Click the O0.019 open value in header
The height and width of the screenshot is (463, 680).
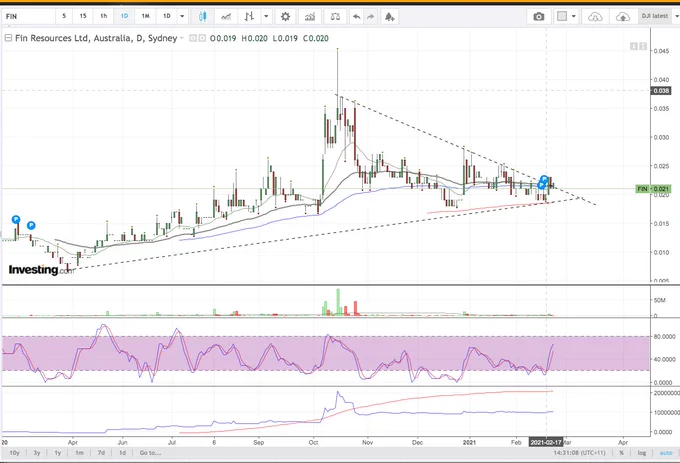223,38
